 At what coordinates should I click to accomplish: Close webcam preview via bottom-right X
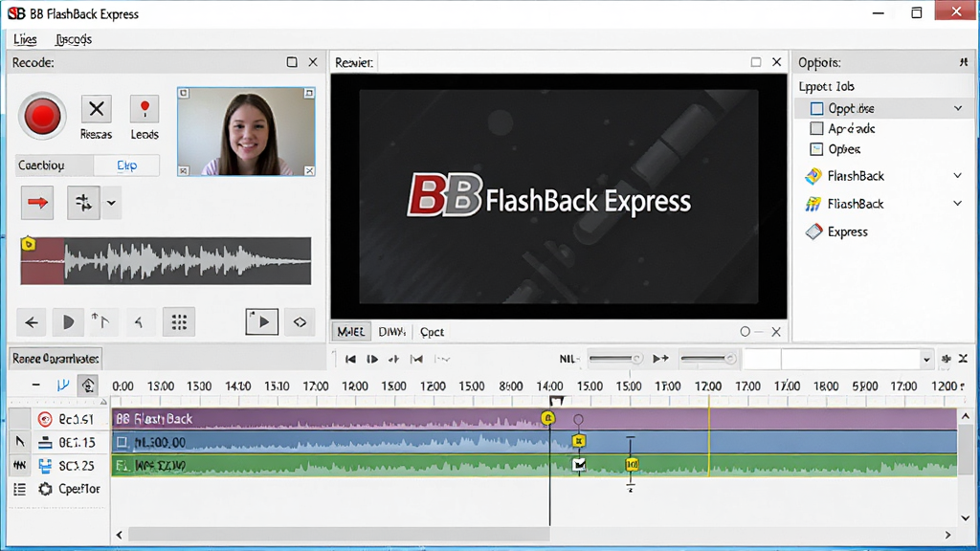click(309, 170)
